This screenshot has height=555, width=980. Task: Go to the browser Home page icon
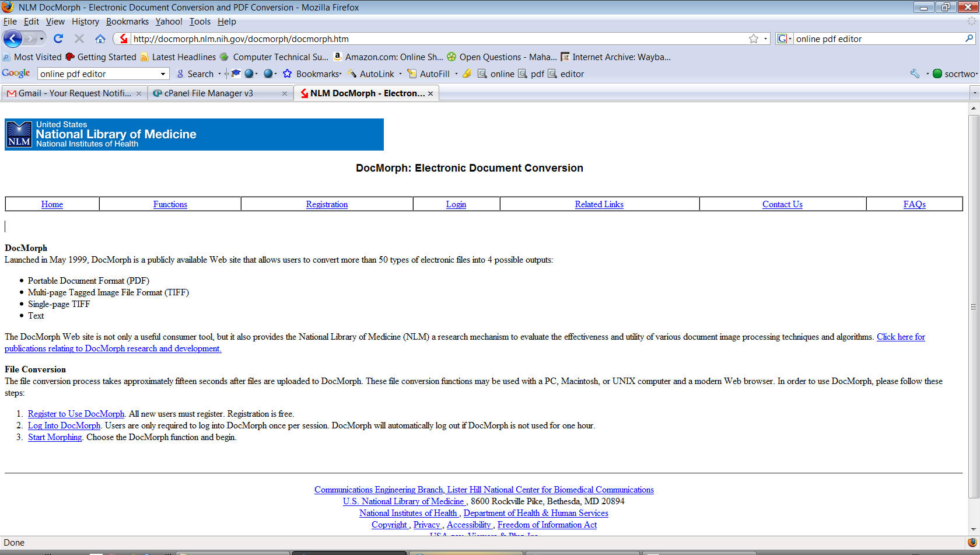(x=100, y=39)
